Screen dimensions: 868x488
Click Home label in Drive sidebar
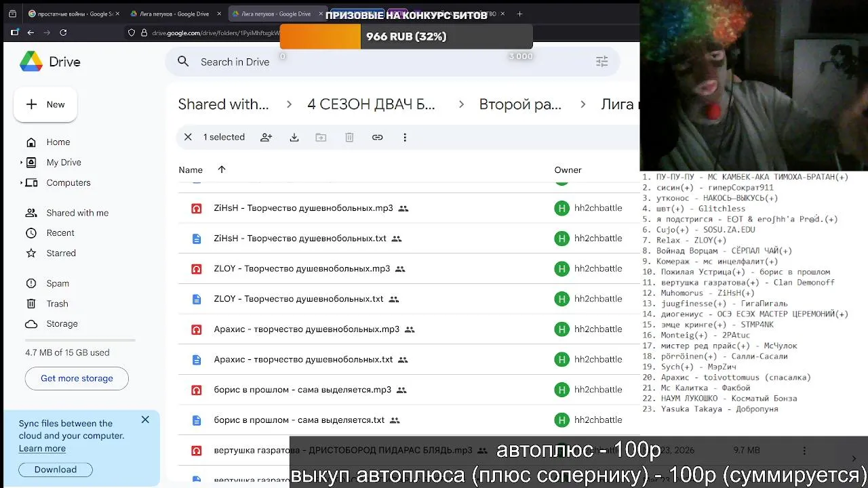point(58,142)
